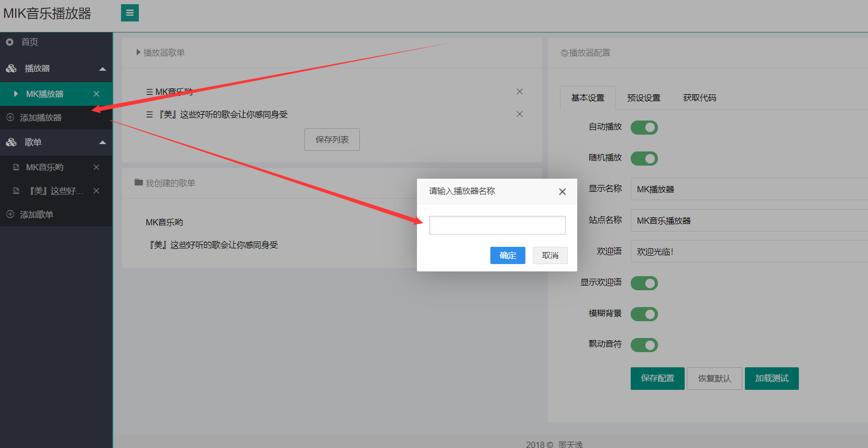Collapse the 播放器 sidebar section
868x448 pixels.
(x=103, y=69)
